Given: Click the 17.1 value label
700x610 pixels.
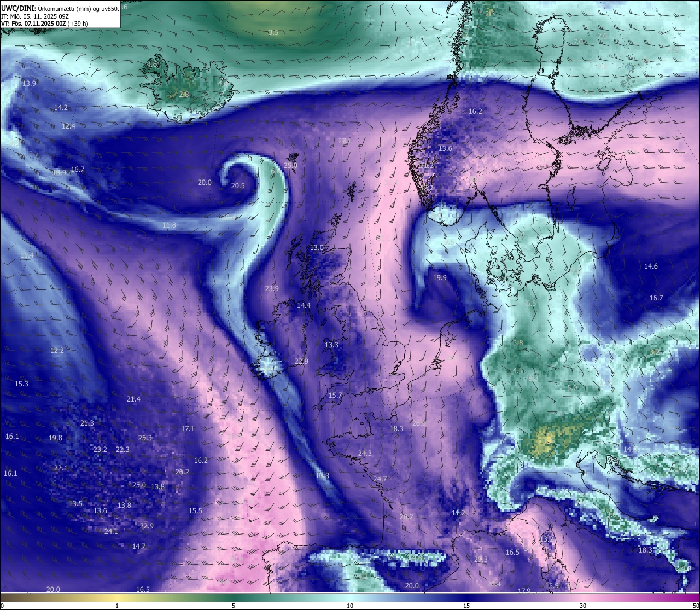Looking at the screenshot, I should click(x=188, y=429).
